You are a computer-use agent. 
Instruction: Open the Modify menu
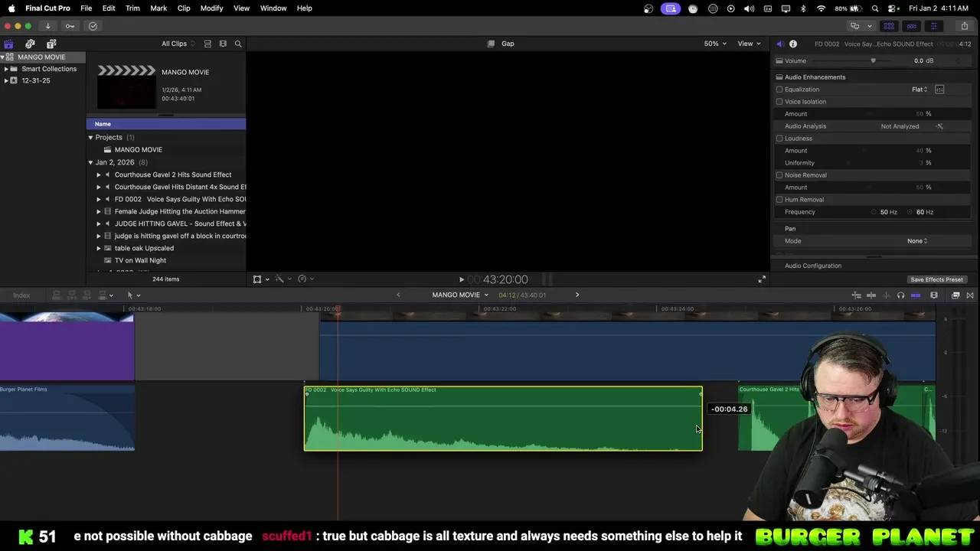click(212, 8)
